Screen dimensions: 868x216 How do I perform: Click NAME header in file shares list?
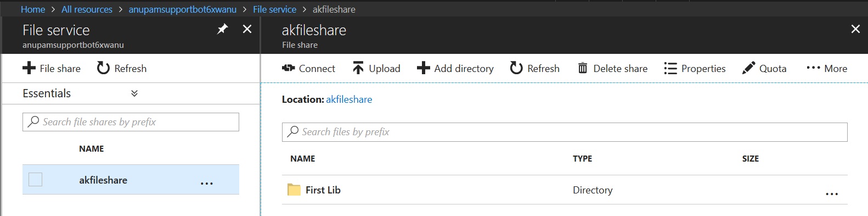[x=92, y=149]
